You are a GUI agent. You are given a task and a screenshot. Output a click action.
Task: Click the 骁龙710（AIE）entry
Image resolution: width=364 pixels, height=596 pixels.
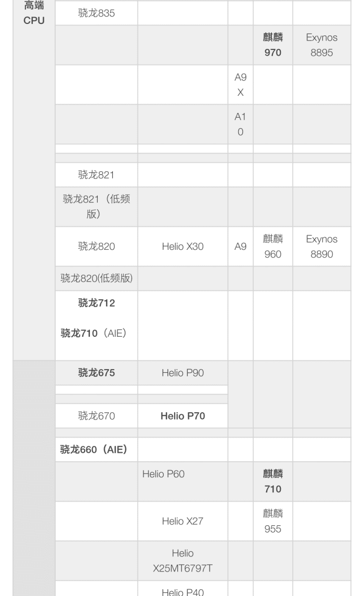94,333
